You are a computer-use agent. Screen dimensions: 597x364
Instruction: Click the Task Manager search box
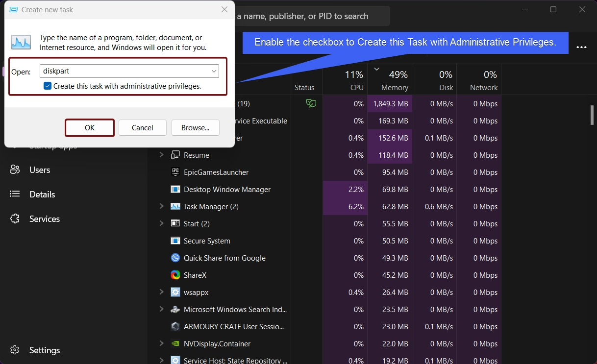click(312, 16)
